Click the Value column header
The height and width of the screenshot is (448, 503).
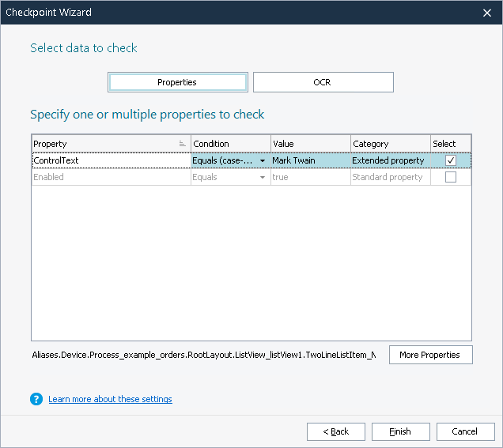310,144
